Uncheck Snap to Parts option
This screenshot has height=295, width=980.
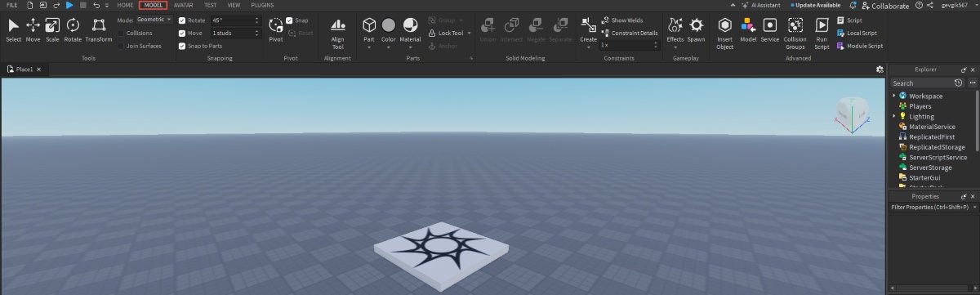[x=182, y=46]
